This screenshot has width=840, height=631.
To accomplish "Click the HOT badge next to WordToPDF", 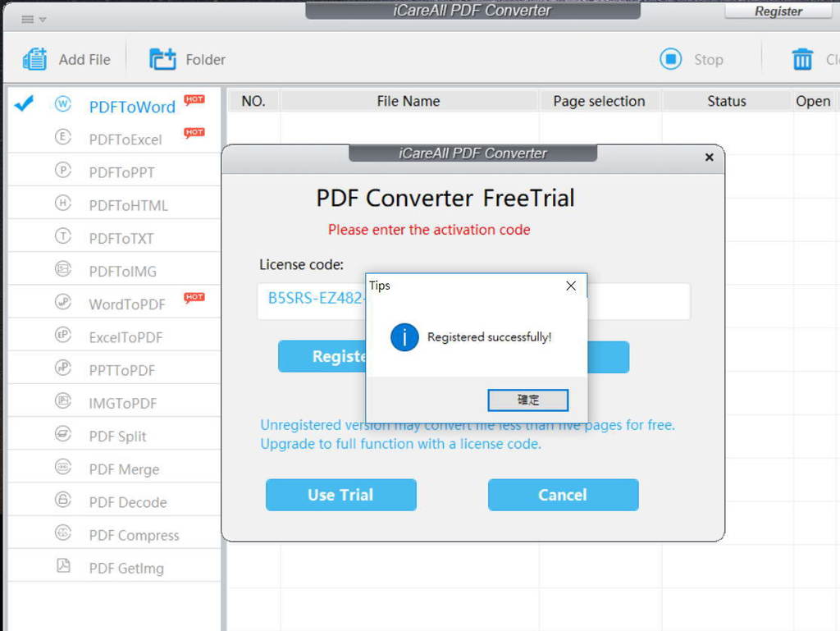I will [x=194, y=297].
